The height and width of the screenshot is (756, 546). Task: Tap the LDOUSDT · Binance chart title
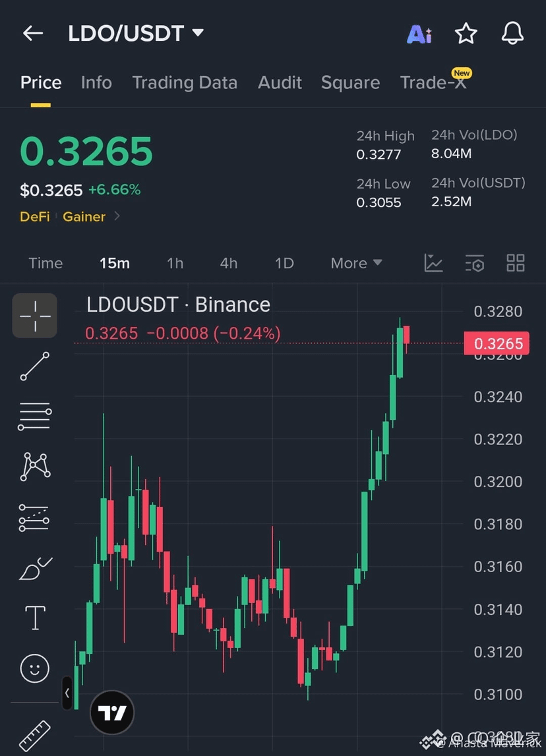pos(179,305)
